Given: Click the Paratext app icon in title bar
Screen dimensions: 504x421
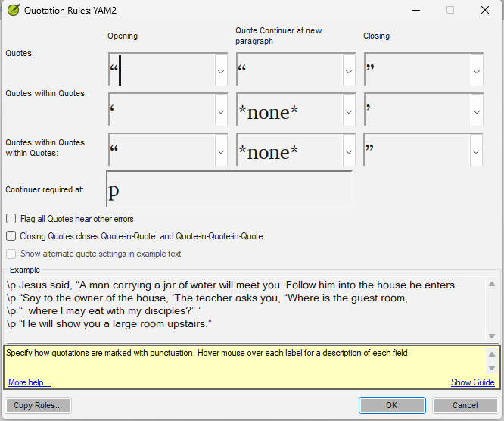Looking at the screenshot, I should pos(13,11).
